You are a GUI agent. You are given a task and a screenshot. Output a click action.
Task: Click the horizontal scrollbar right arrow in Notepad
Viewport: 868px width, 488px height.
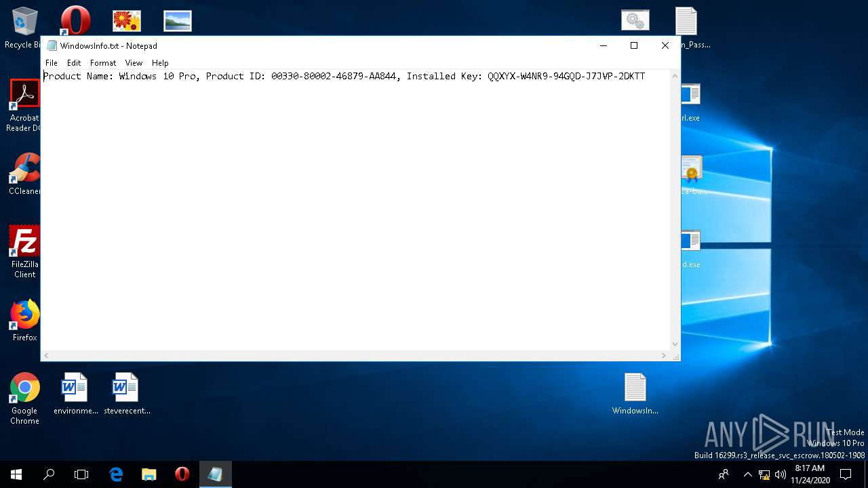tap(664, 355)
